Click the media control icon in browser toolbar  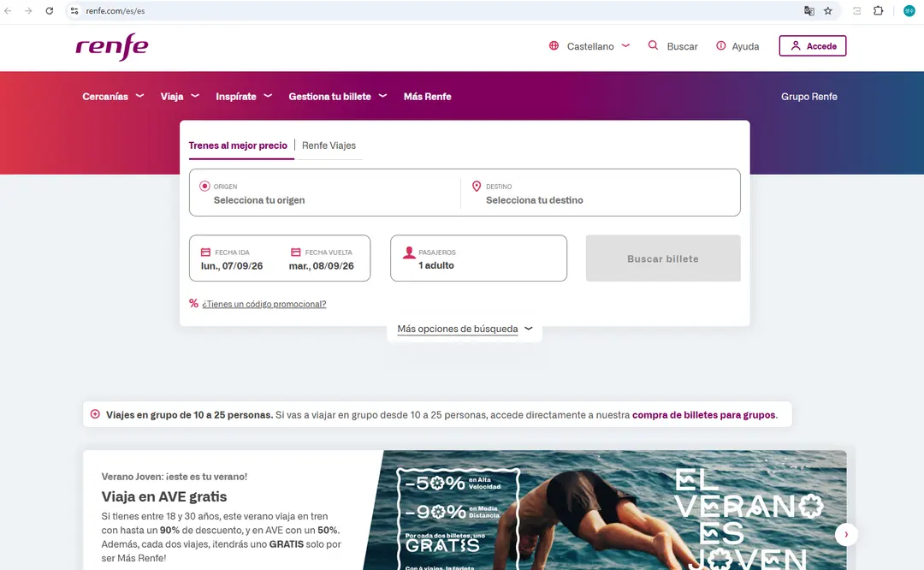tap(856, 10)
